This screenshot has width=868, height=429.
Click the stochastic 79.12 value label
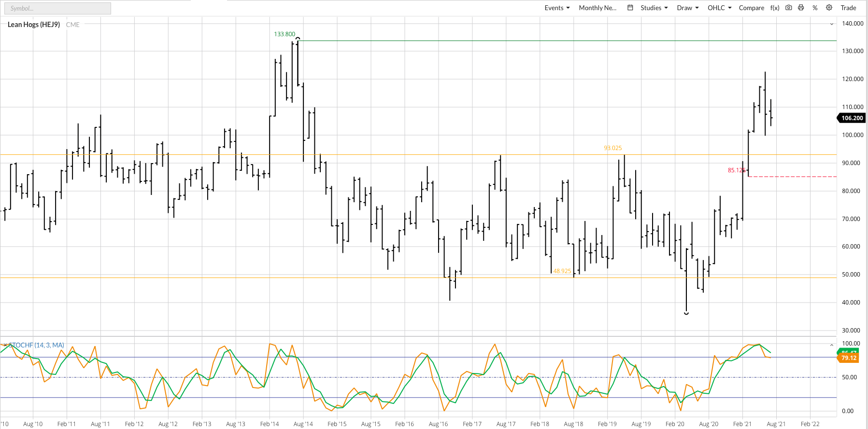point(849,358)
